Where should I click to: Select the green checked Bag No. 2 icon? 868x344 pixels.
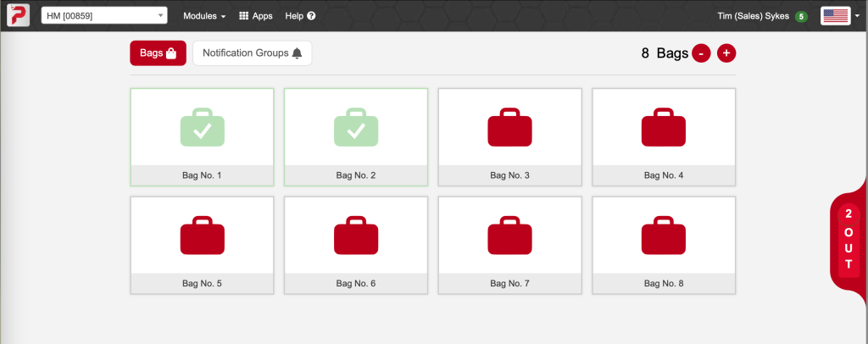(357, 126)
